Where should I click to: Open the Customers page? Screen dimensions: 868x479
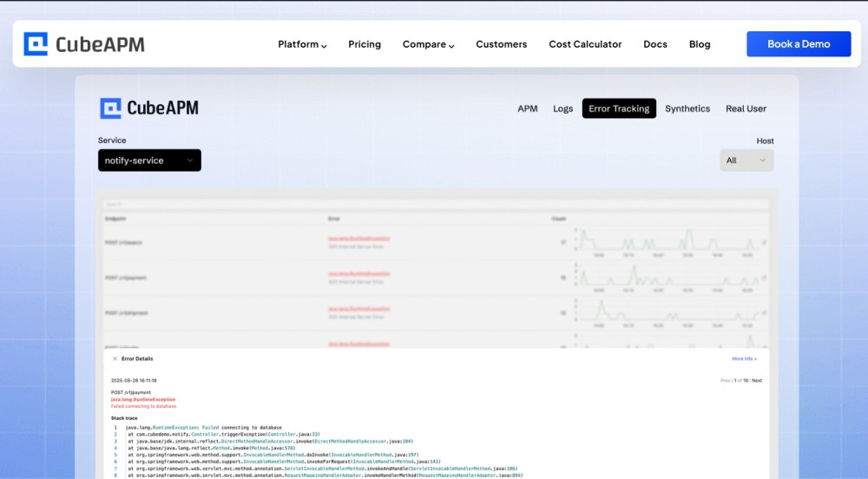[x=502, y=44]
